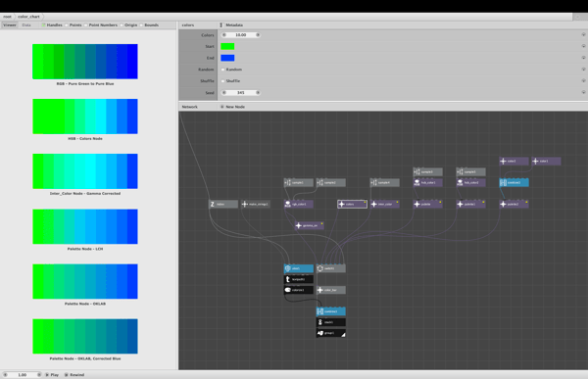Enable the Bounds checkbox

pos(141,25)
